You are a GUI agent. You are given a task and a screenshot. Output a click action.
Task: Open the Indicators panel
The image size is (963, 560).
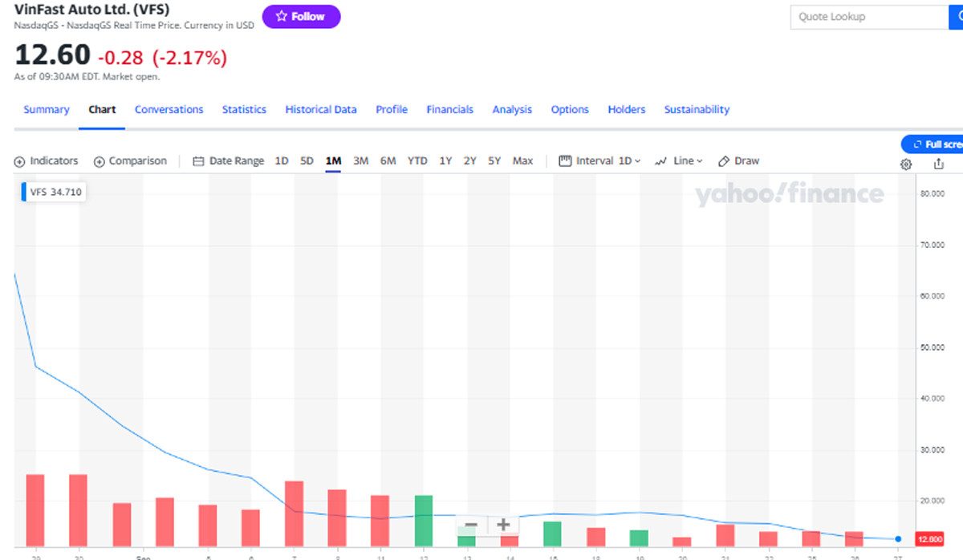coord(47,161)
